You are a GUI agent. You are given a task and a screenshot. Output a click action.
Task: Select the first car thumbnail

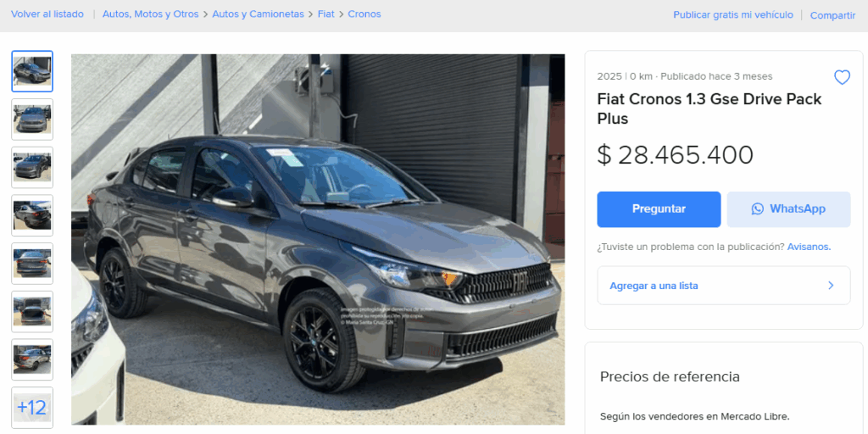tap(32, 71)
